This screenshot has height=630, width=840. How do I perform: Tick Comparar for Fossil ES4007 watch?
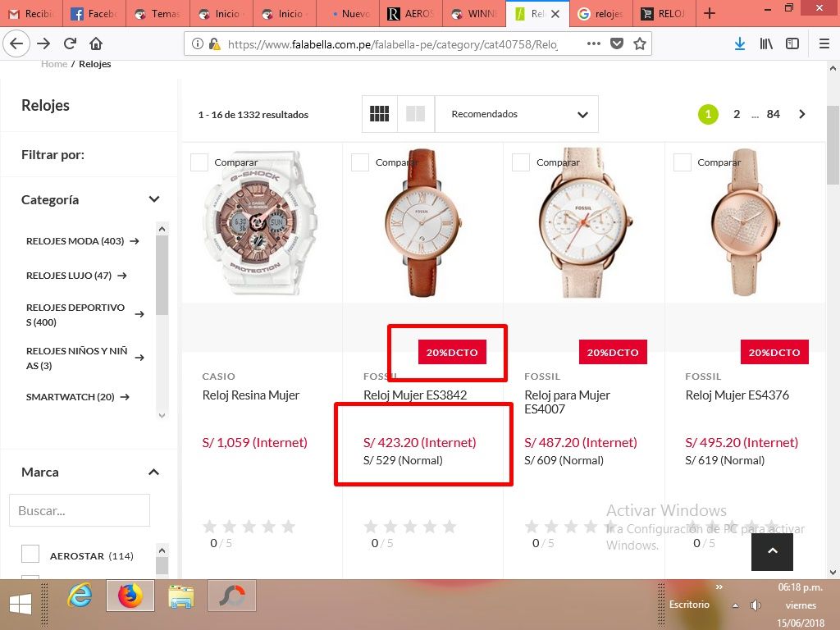tap(521, 162)
